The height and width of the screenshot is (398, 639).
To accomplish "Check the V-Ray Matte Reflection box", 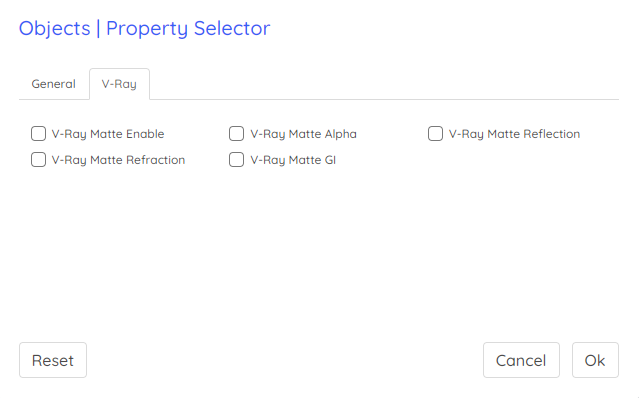I will coord(435,134).
